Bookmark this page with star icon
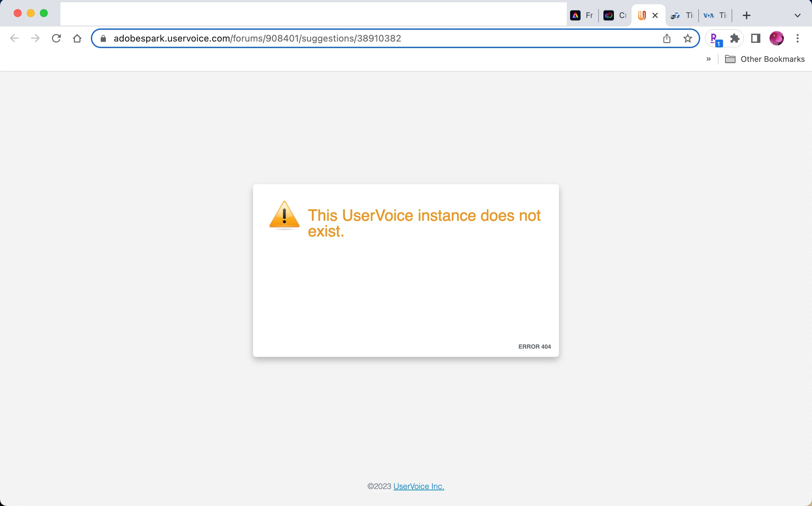 [x=687, y=39]
